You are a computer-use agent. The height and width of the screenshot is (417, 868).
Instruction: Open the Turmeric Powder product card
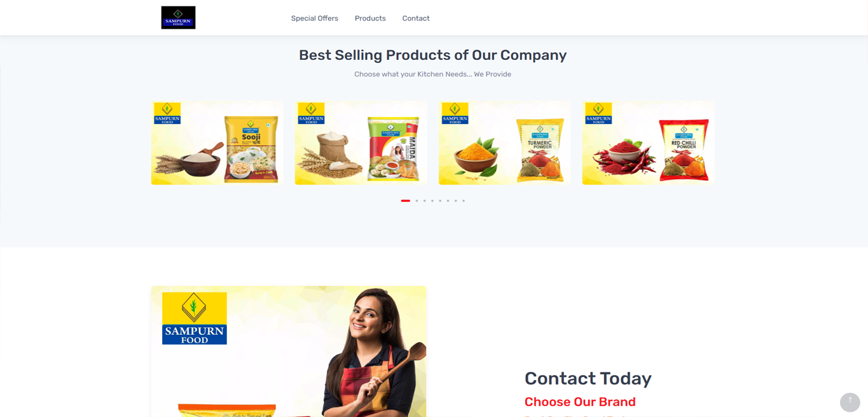pyautogui.click(x=504, y=143)
